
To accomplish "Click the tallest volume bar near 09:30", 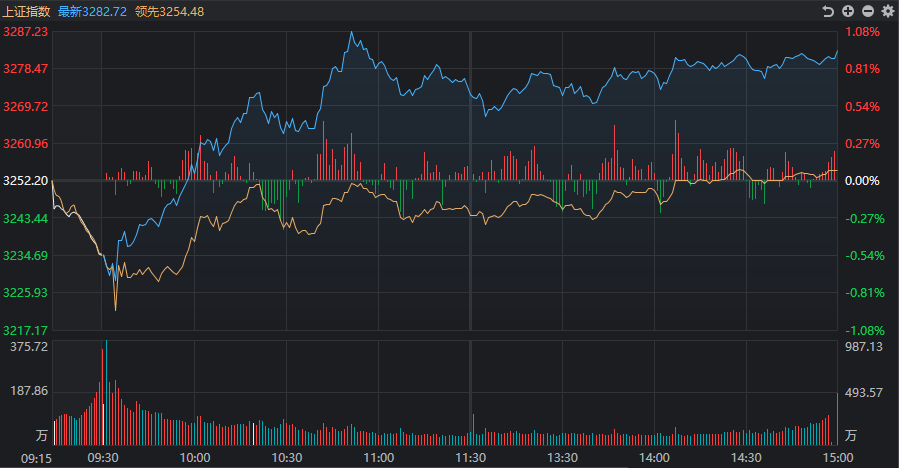I will [x=106, y=392].
